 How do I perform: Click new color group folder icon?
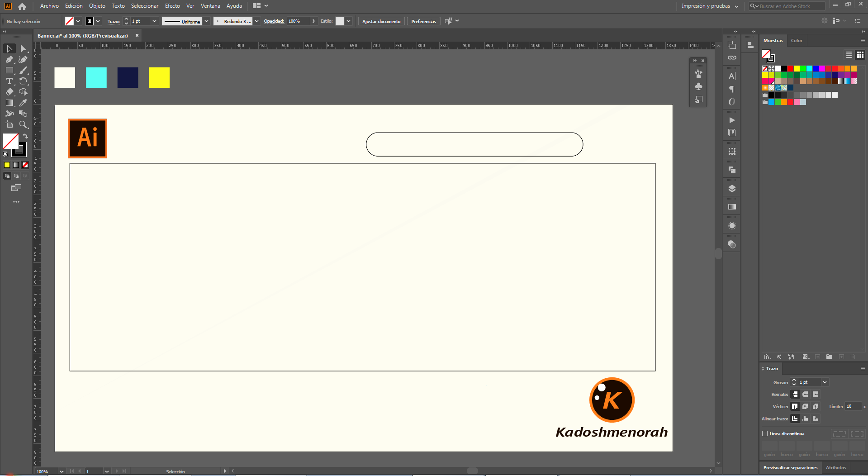tap(829, 357)
